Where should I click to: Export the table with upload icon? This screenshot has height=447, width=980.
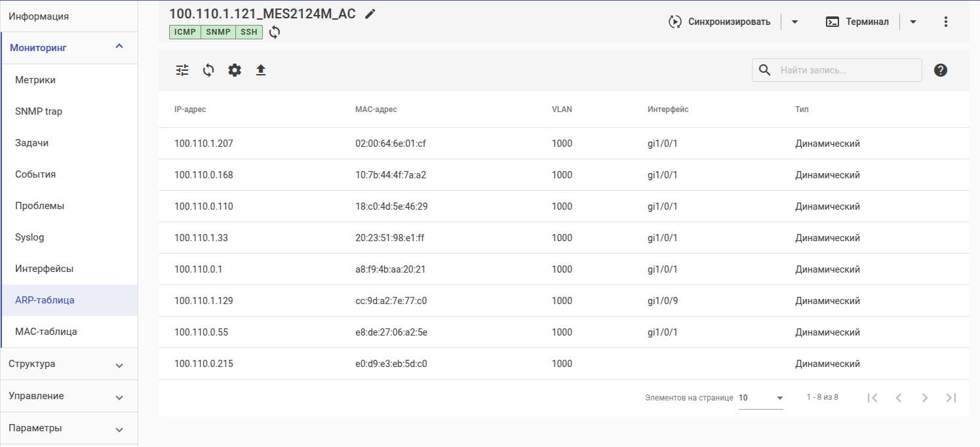[x=261, y=70]
